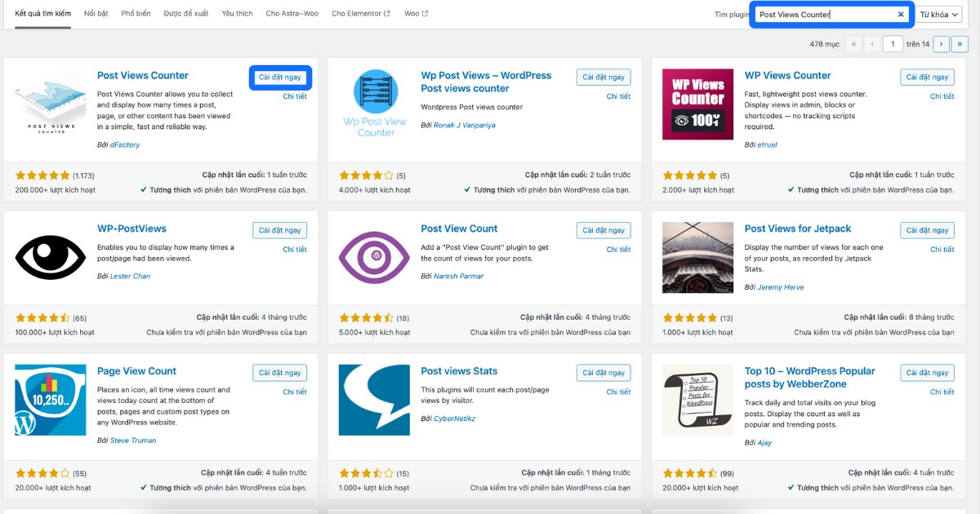Open the WP Views Counter title link
This screenshot has width=980, height=514.
point(788,76)
